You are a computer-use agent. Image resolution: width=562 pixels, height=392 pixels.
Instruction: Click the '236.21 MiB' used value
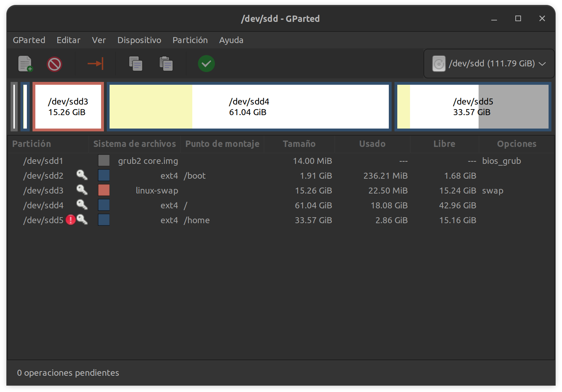point(386,176)
